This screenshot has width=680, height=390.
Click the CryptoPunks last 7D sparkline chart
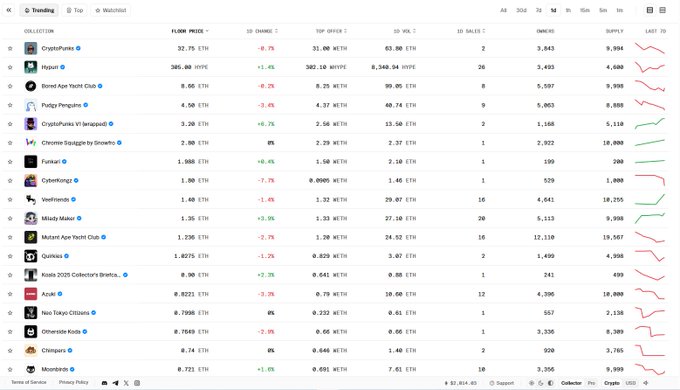point(650,48)
